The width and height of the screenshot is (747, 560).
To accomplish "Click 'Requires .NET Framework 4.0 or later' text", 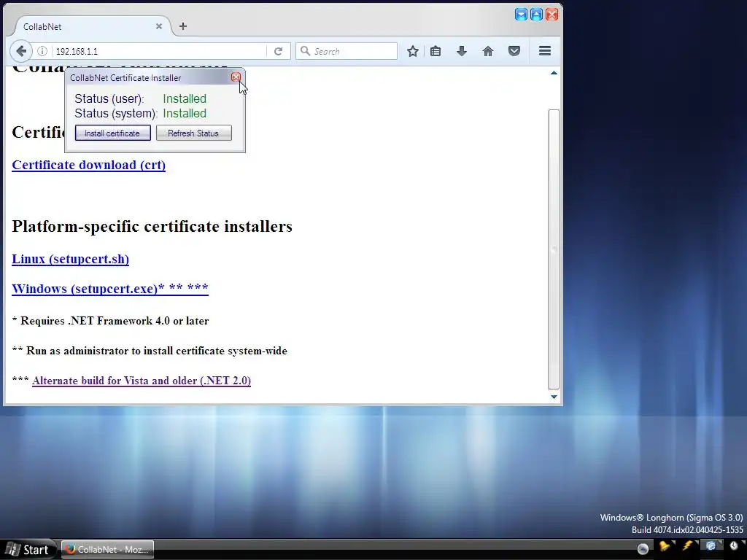I will pyautogui.click(x=115, y=321).
